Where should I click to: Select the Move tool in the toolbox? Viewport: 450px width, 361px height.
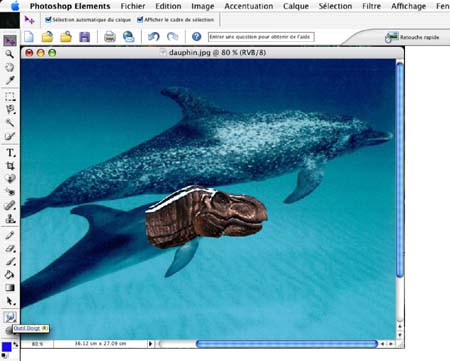(x=10, y=41)
